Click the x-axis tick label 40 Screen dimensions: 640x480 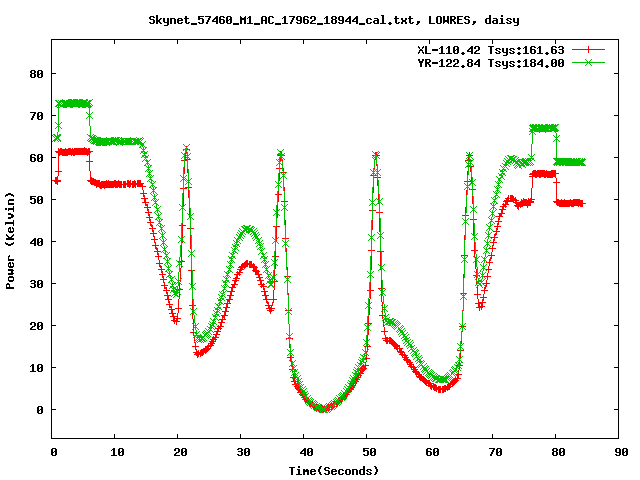(306, 452)
